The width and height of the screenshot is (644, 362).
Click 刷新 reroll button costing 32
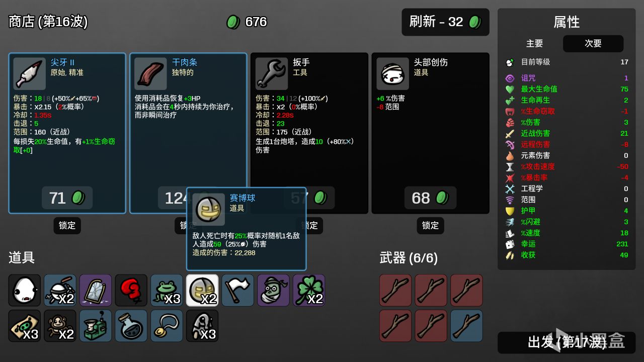click(x=445, y=22)
